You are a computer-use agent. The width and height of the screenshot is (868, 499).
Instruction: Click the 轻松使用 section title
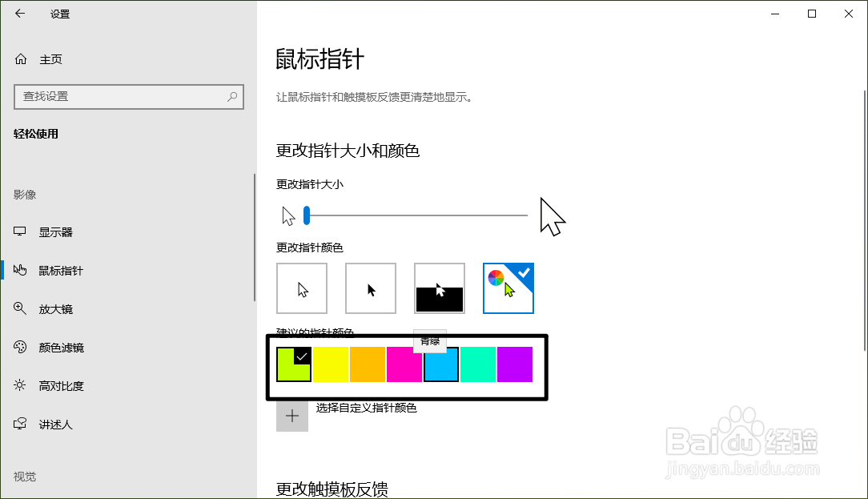coord(36,134)
